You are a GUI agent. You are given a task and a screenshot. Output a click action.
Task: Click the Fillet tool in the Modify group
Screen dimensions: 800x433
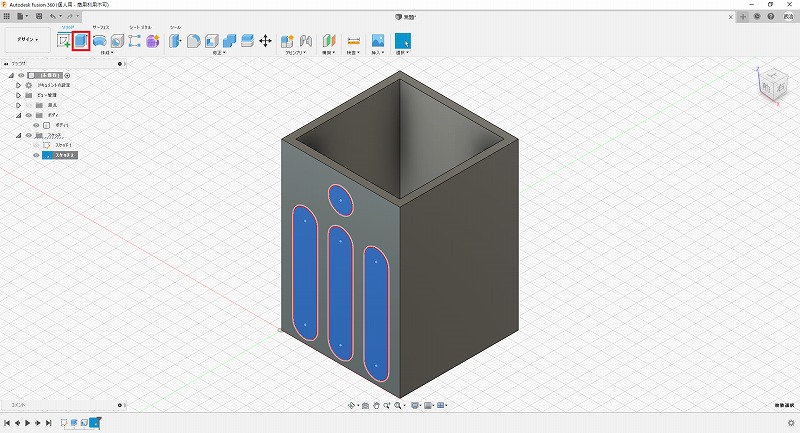coord(194,41)
